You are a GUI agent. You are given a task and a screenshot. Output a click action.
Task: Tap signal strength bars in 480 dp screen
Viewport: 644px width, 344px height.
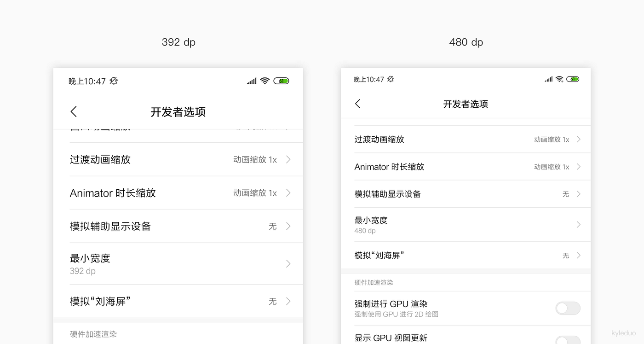tap(549, 79)
